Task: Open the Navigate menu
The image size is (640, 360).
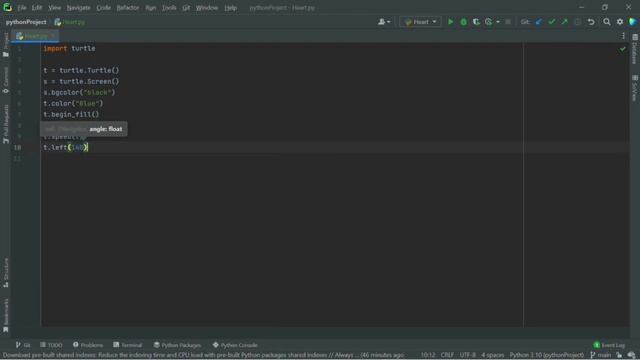Action: point(78,7)
